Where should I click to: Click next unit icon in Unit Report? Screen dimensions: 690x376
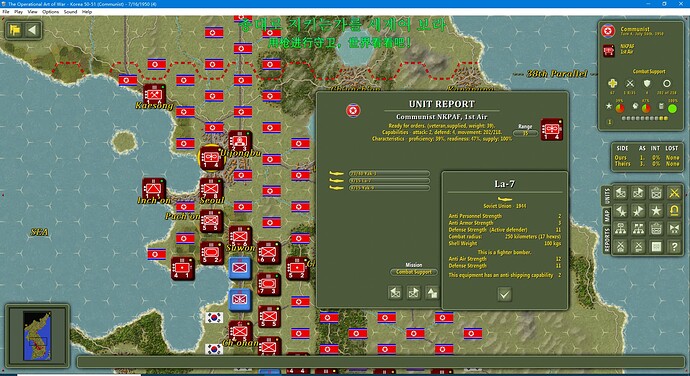(413, 293)
